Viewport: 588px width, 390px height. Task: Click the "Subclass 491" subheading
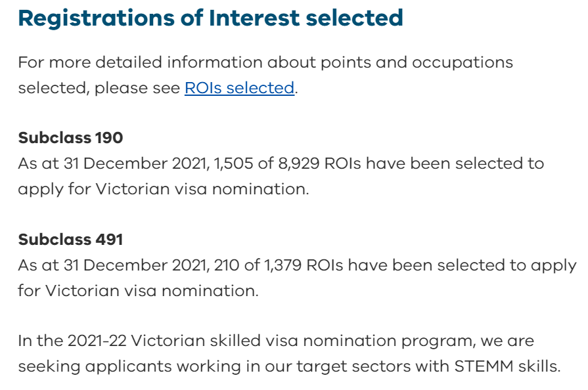coord(70,240)
